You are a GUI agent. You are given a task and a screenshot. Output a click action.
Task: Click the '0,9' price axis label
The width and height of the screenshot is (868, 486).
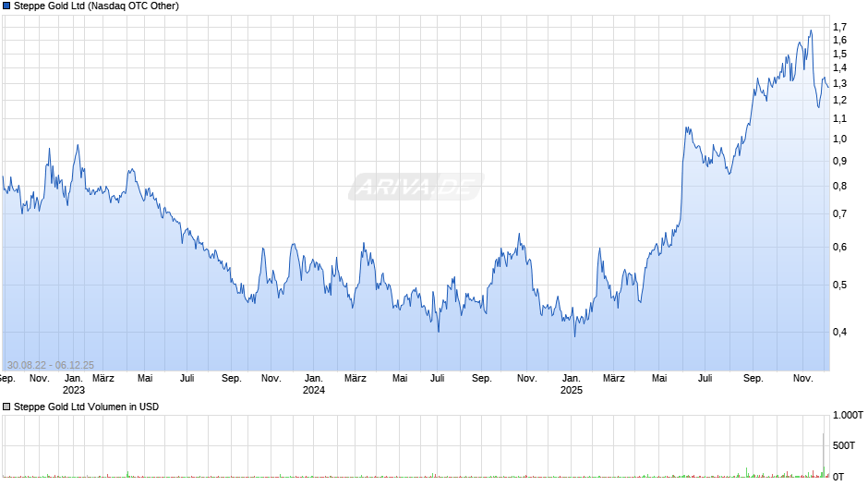pos(839,162)
